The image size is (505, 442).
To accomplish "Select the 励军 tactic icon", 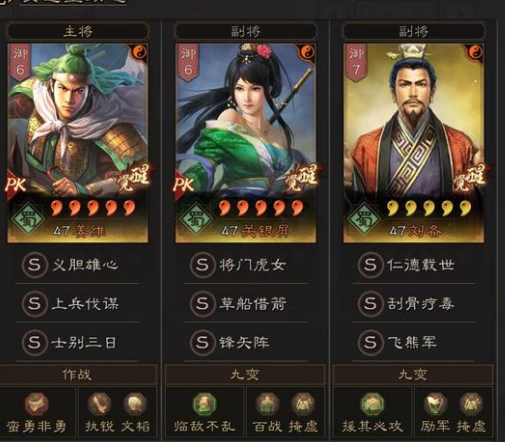I will coord(435,404).
